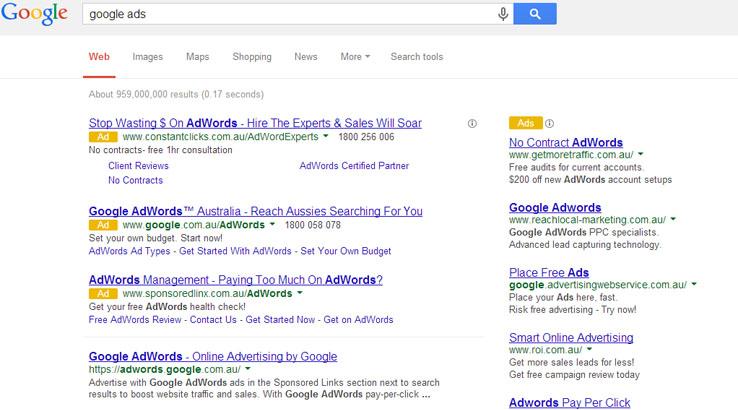Image resolution: width=738 pixels, height=410 pixels.
Task: Click the yellow Ads label in sidebar
Action: (525, 123)
